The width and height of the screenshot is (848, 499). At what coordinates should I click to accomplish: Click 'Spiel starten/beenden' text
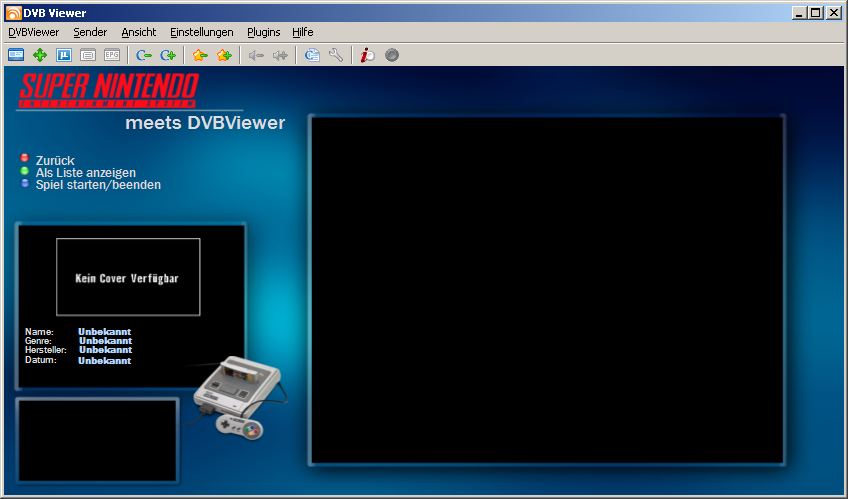point(98,185)
